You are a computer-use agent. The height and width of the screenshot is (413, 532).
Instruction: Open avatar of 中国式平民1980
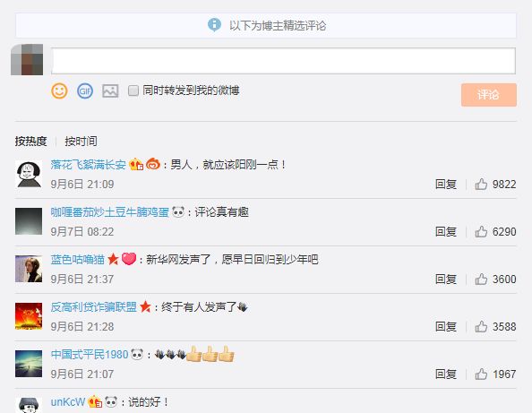pyautogui.click(x=29, y=364)
